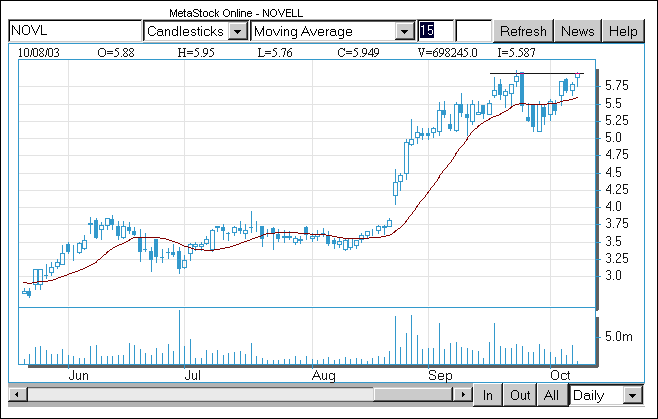Image resolution: width=658 pixels, height=419 pixels.
Task: Click the Aug label on the time axis
Action: (324, 375)
